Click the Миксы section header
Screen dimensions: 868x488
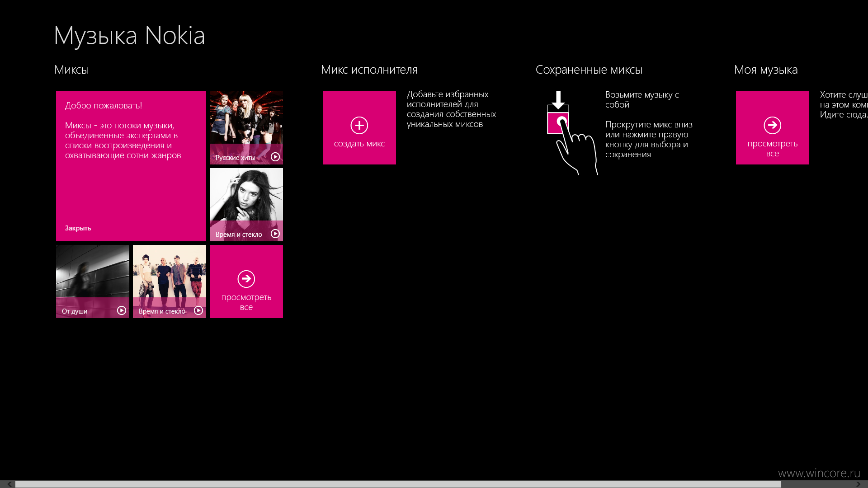pos(71,70)
